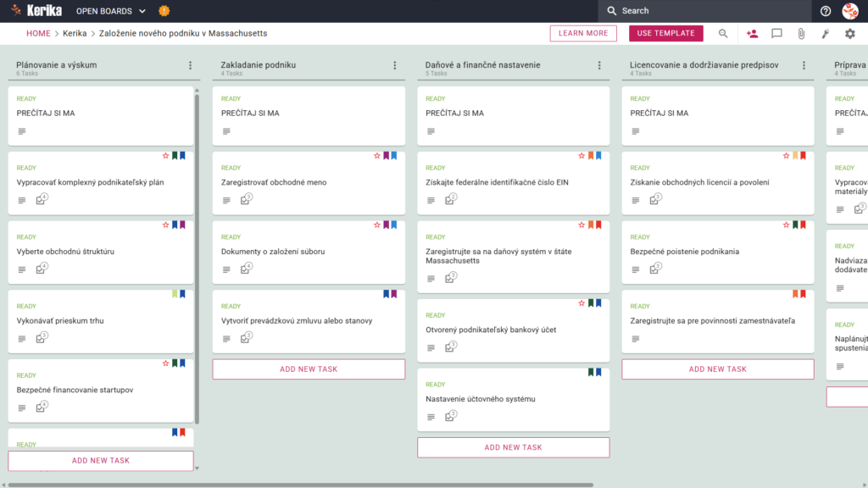
Task: Open Bezpečné poistenie podnikania card
Action: click(x=717, y=252)
